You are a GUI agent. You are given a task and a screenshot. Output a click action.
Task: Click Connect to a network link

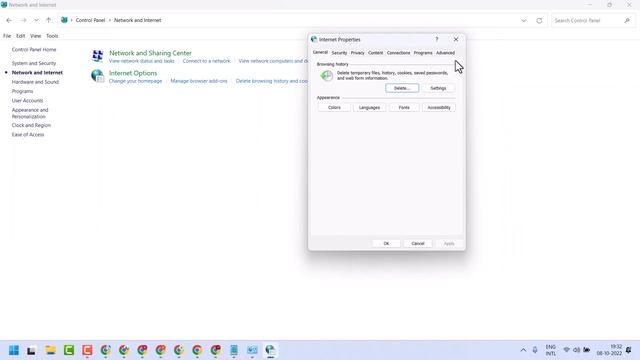click(x=207, y=61)
